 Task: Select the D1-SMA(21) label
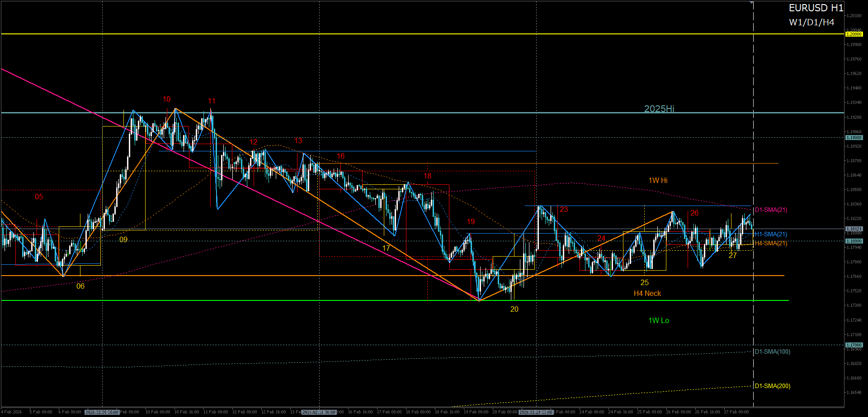click(771, 210)
